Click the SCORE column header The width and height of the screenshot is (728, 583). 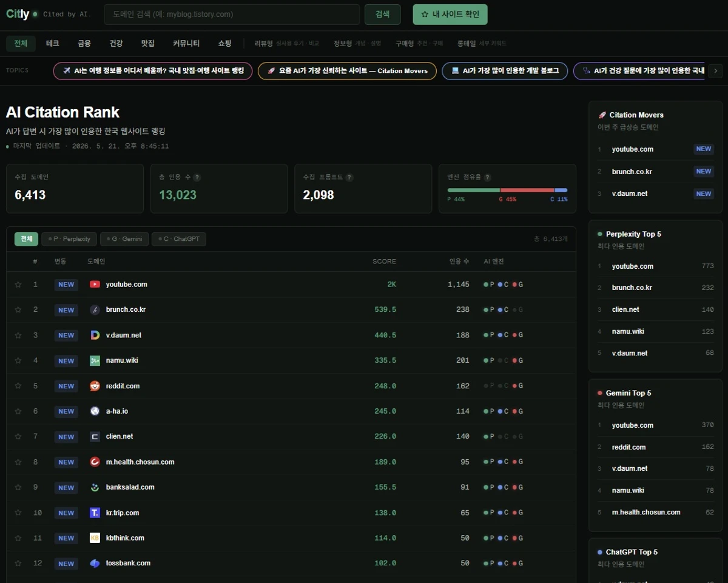[384, 261]
